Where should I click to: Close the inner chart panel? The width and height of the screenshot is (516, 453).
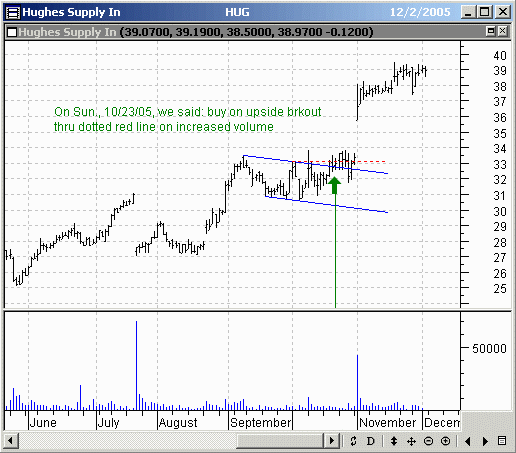click(502, 32)
